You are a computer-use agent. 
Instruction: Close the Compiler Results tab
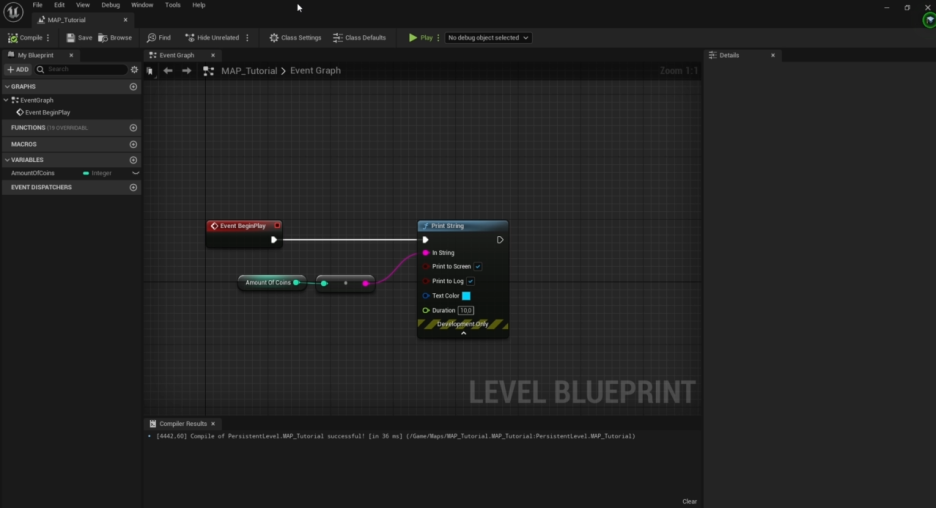(213, 424)
